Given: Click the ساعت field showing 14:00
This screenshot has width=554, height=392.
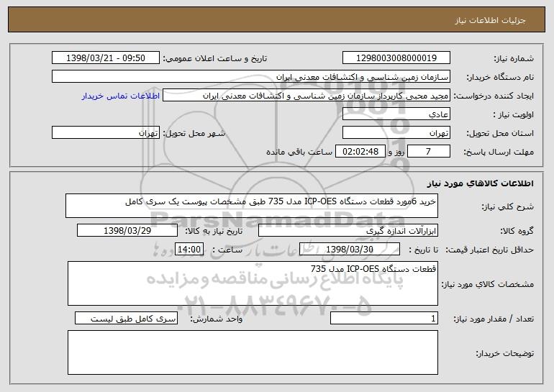Looking at the screenshot, I should (189, 250).
